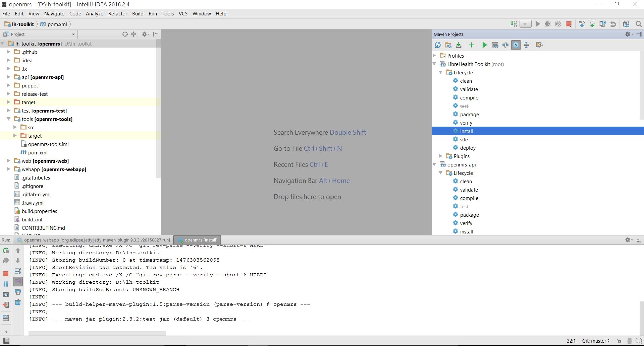Screen dimensions: 644x346
Task: Select the openmrs [install] run tab
Action: pyautogui.click(x=198, y=240)
